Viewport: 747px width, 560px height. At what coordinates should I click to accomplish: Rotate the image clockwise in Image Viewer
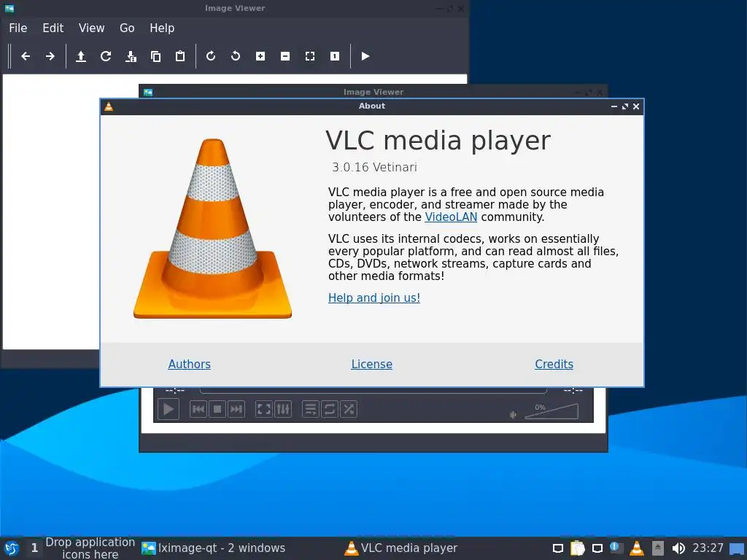coord(211,56)
